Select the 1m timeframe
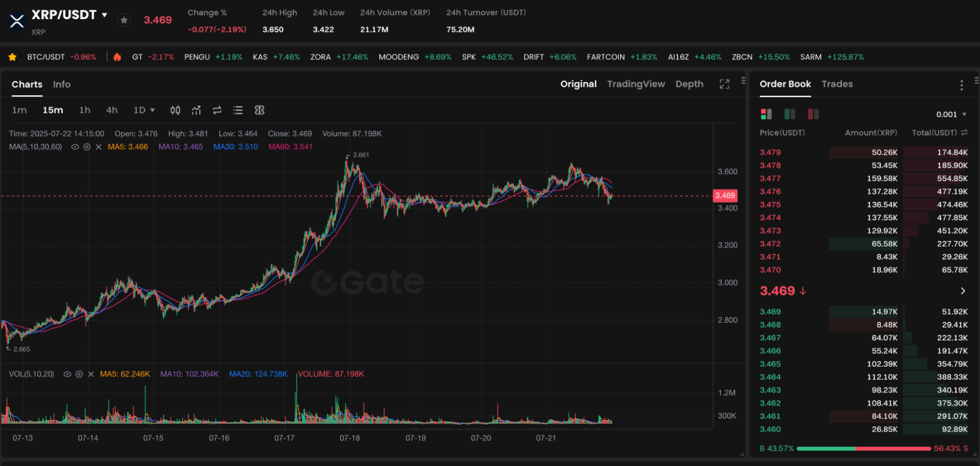 click(19, 110)
